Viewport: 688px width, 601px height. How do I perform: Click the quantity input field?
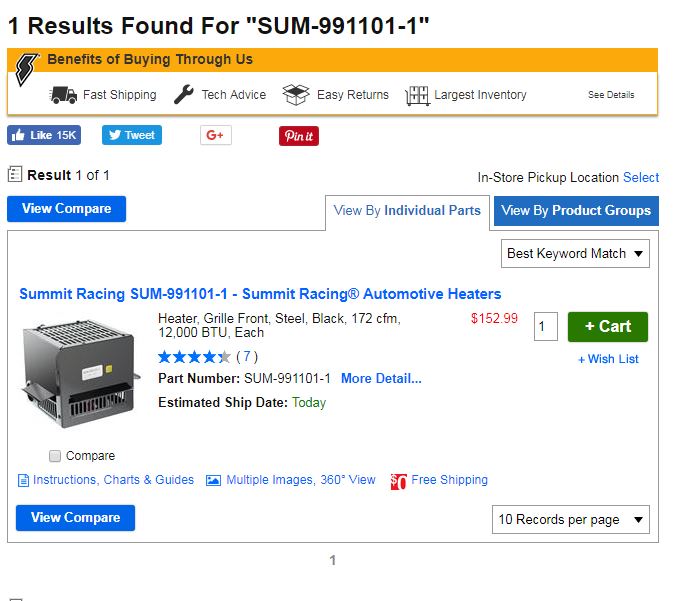545,326
